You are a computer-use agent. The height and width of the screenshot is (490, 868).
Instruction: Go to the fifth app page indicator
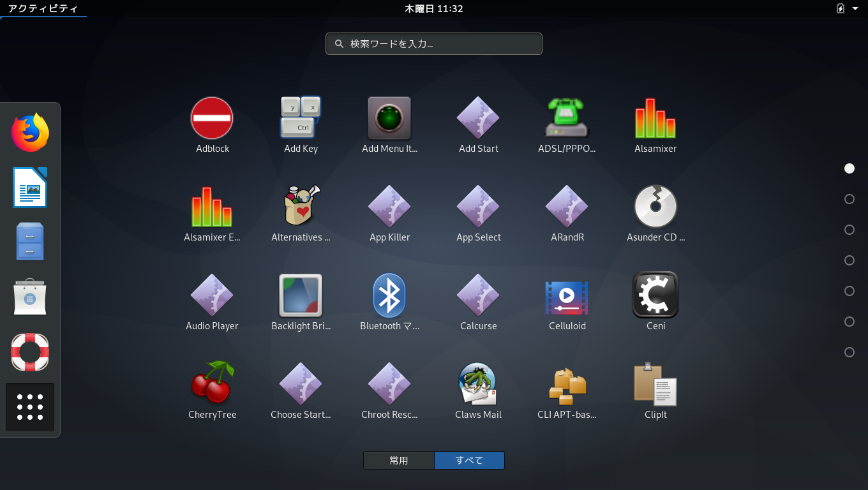pyautogui.click(x=849, y=291)
